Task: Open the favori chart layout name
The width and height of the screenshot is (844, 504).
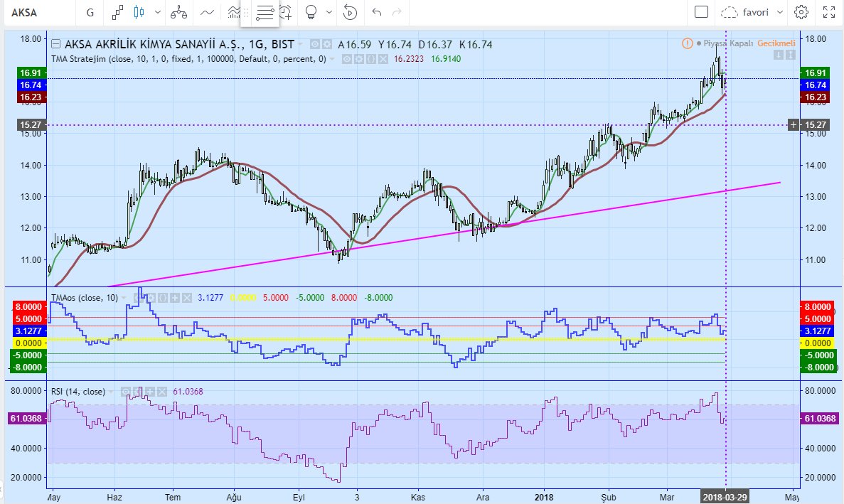Action: coord(755,12)
